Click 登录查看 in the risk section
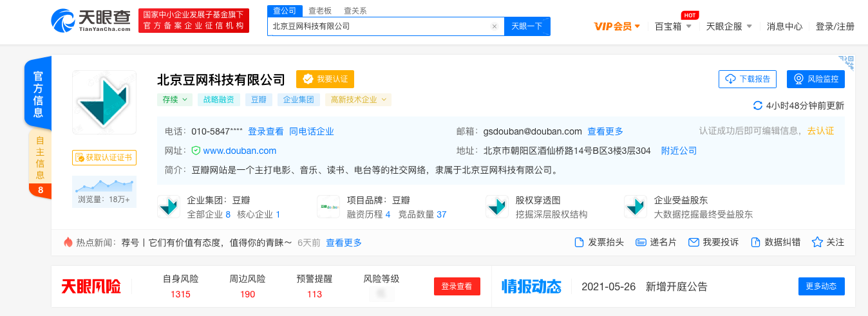 coord(457,286)
